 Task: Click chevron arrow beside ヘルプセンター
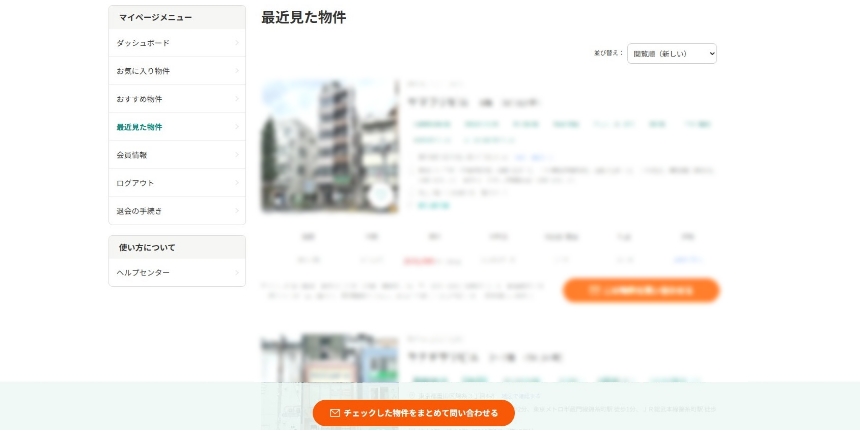click(237, 273)
